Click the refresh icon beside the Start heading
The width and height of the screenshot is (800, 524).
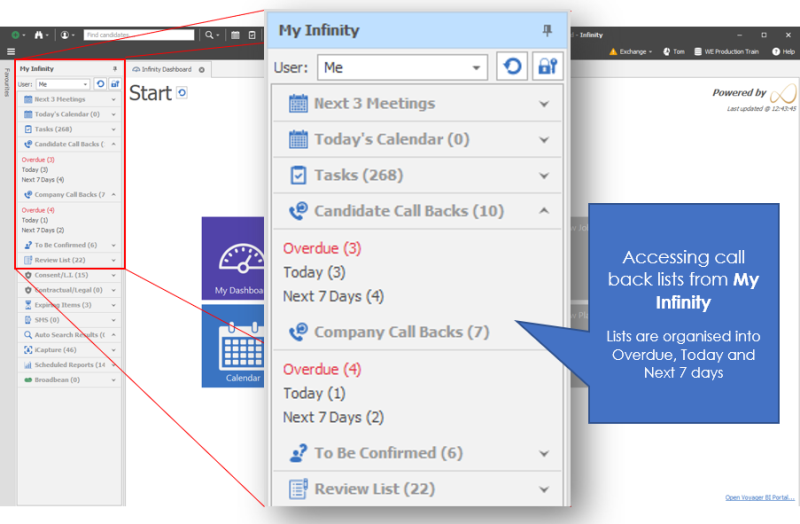182,93
